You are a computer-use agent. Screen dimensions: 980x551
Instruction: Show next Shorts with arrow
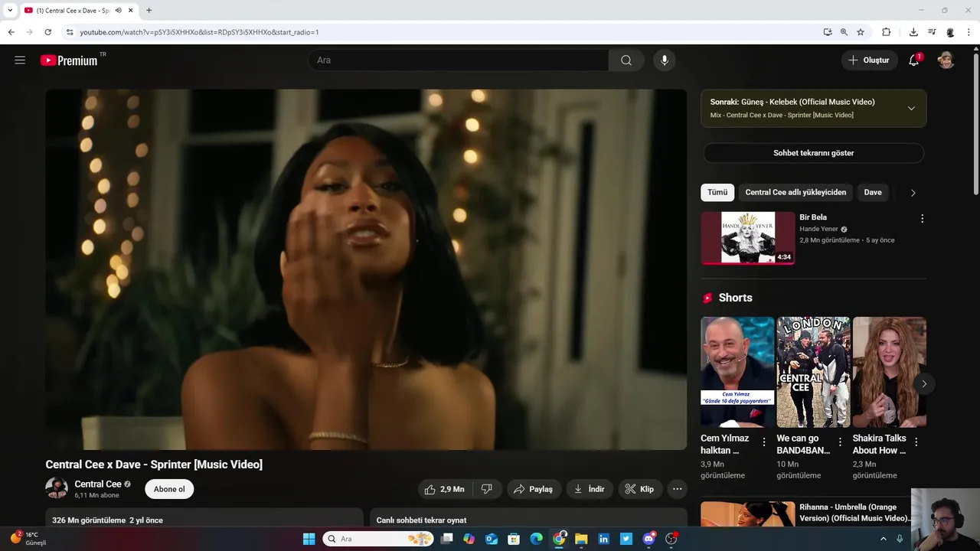click(924, 384)
